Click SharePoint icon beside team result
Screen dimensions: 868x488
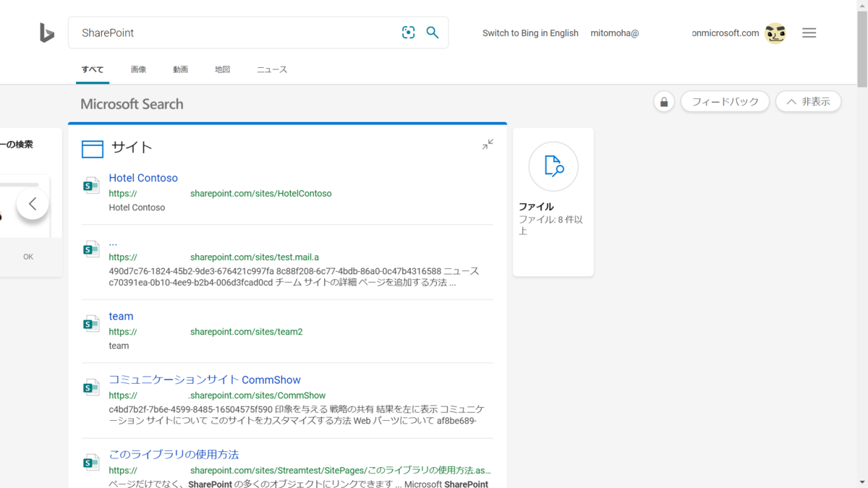pos(90,324)
